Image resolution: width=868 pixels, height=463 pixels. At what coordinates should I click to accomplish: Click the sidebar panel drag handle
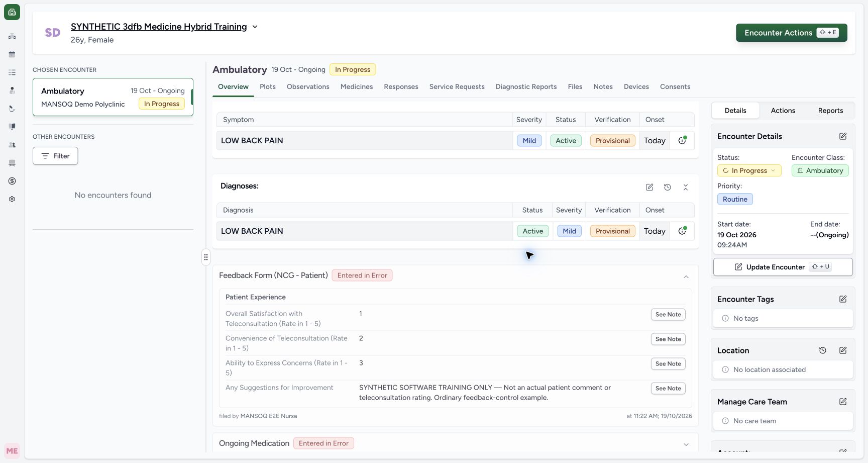pos(206,257)
